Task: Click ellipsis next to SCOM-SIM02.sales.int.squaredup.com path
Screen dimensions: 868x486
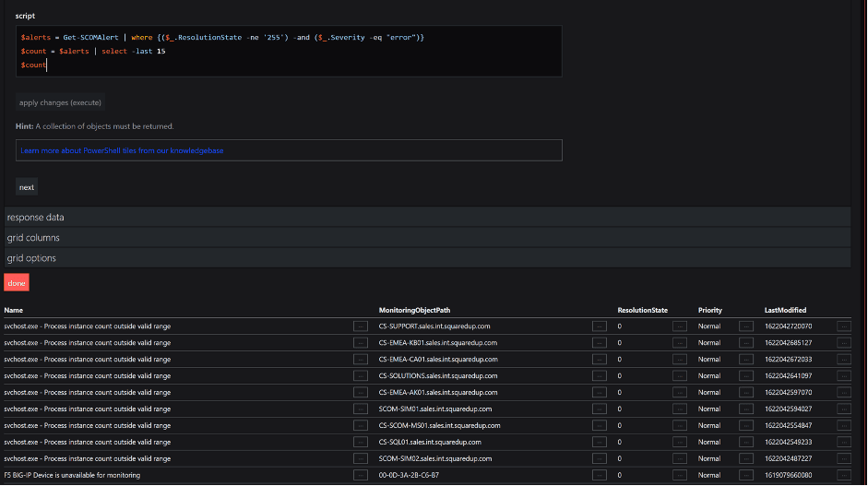Action: tap(599, 459)
